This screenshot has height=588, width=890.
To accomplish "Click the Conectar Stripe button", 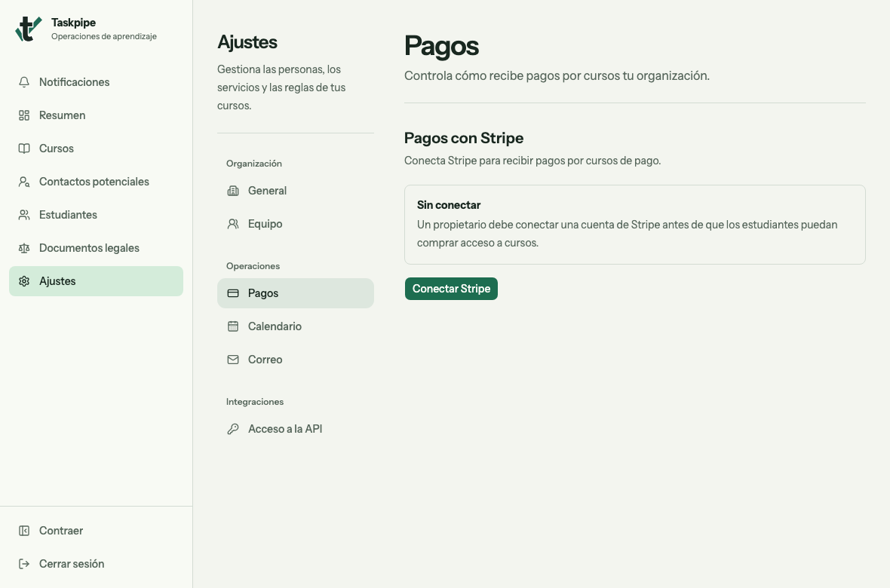I will coord(451,289).
